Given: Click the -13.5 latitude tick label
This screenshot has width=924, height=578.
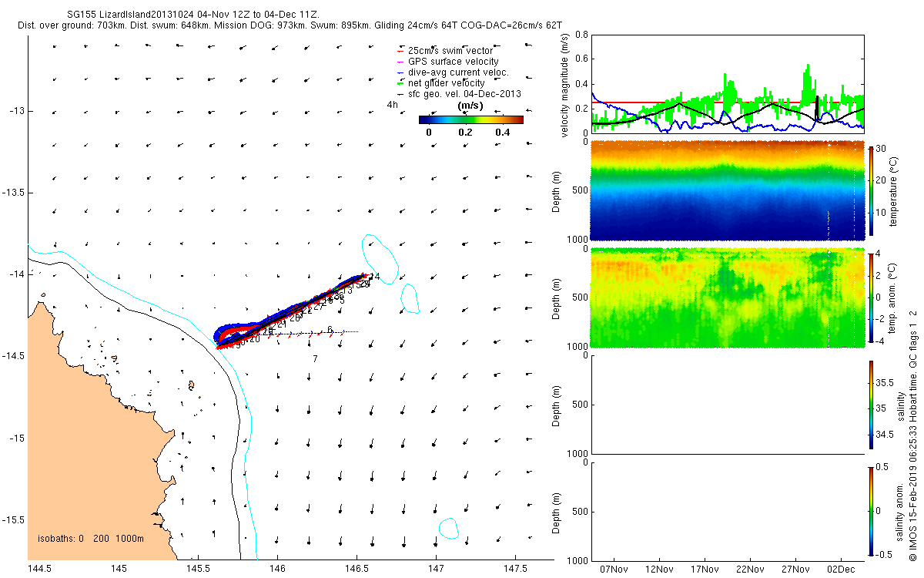Looking at the screenshot, I should tap(13, 193).
